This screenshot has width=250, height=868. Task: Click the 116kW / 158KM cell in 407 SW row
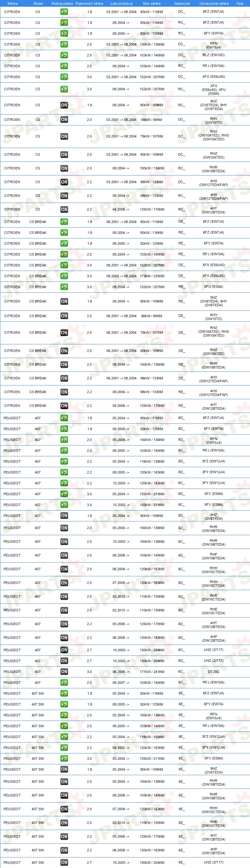(x=152, y=737)
